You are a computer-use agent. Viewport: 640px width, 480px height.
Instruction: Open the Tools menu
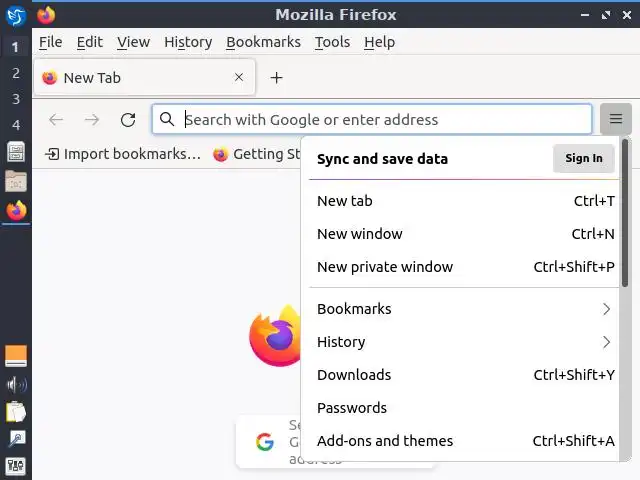coord(332,42)
